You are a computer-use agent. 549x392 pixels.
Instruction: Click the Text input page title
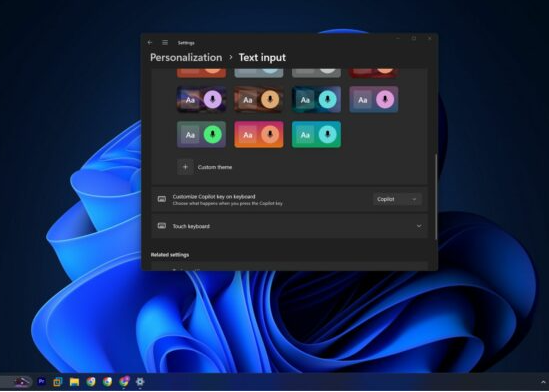262,57
